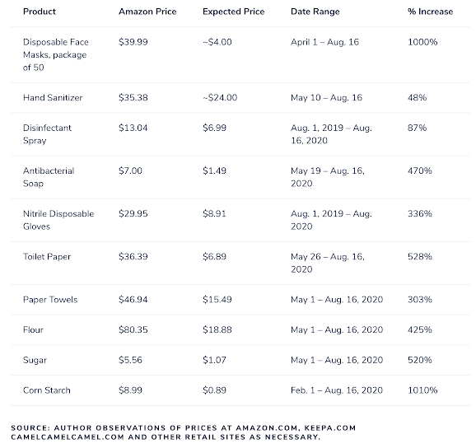476x448 pixels.
Task: Click the 470% increase value
Action: point(419,170)
